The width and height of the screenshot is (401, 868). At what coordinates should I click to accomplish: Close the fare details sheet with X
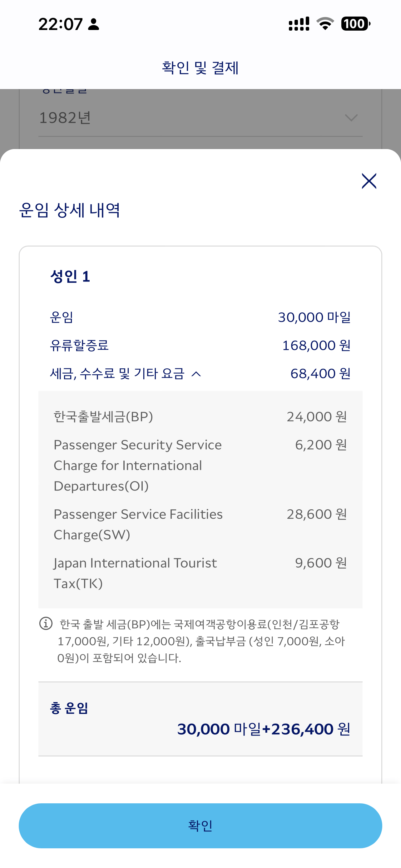click(369, 181)
